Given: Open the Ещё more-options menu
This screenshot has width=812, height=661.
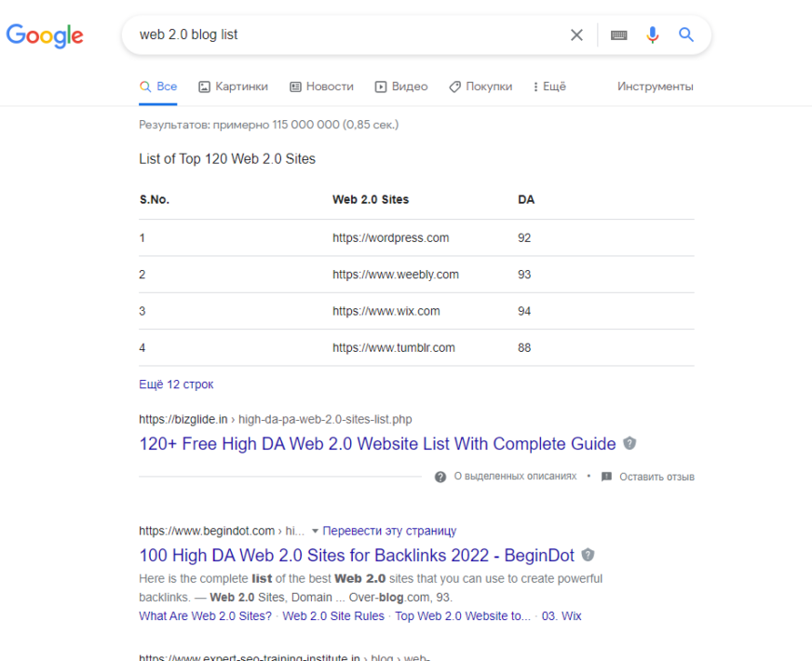Looking at the screenshot, I should (x=549, y=87).
